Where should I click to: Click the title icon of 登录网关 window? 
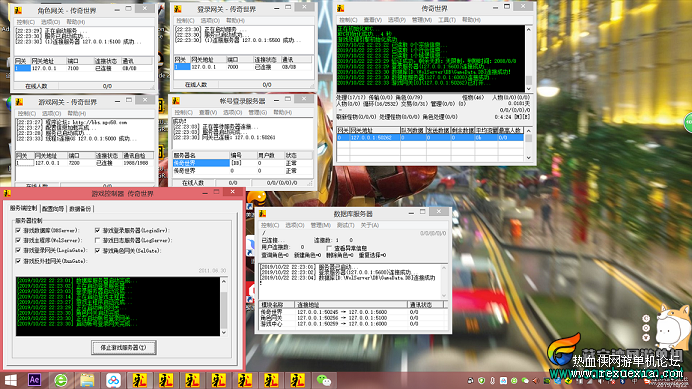point(178,9)
